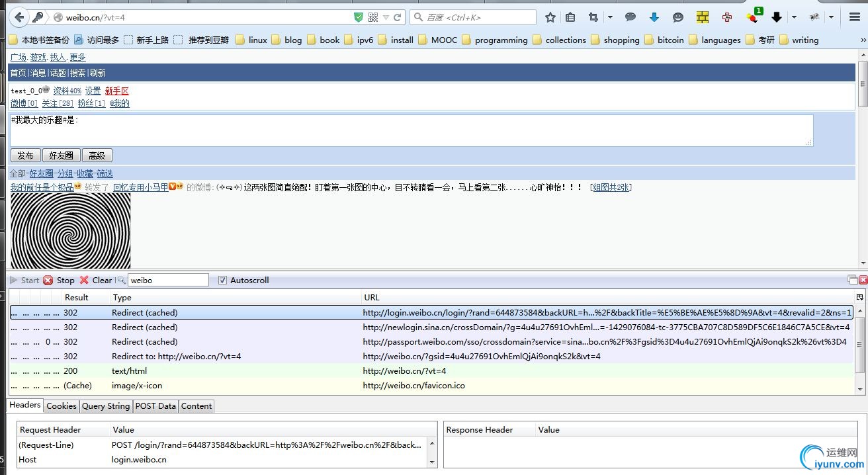Viewport: 868px width, 475px height.
Task: Open the POST Data tab
Action: click(x=155, y=406)
